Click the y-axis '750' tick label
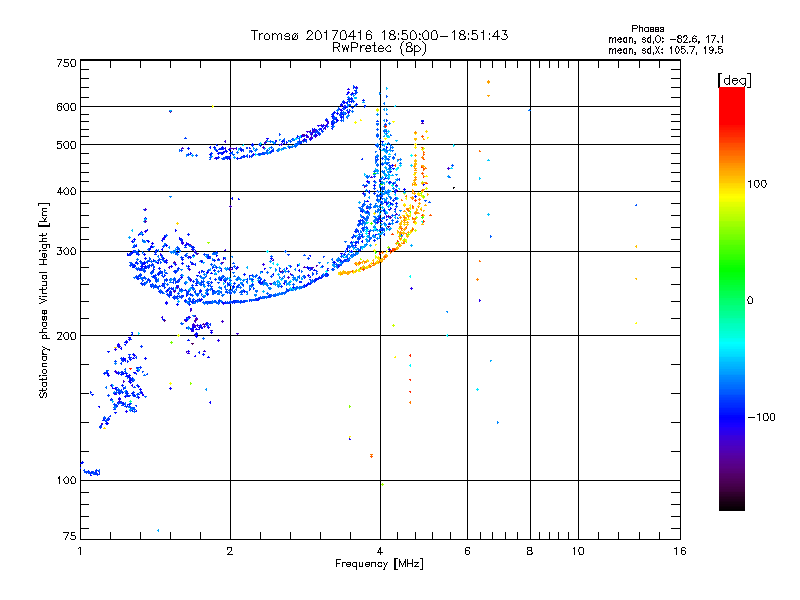800x600 pixels. tap(67, 64)
